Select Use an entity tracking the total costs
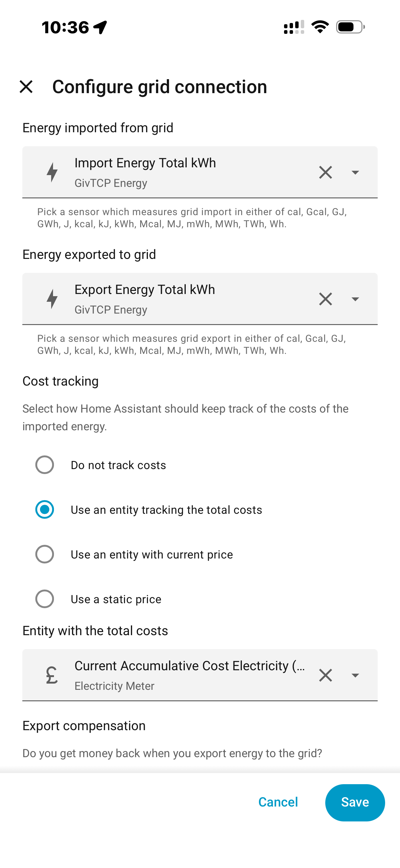This screenshot has width=400, height=868. click(x=45, y=509)
